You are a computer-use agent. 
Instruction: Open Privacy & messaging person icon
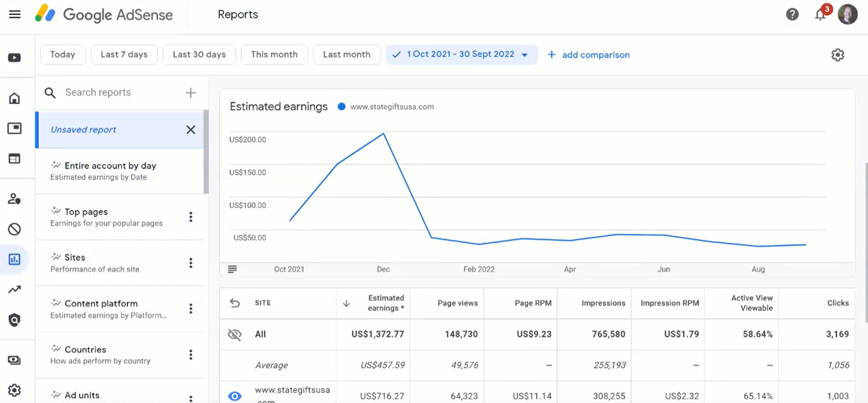point(15,199)
